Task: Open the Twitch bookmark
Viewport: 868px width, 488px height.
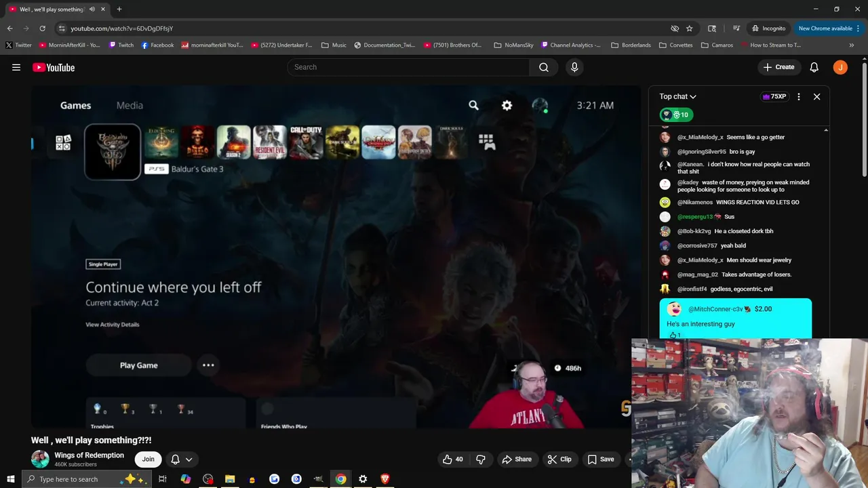Action: coord(121,45)
